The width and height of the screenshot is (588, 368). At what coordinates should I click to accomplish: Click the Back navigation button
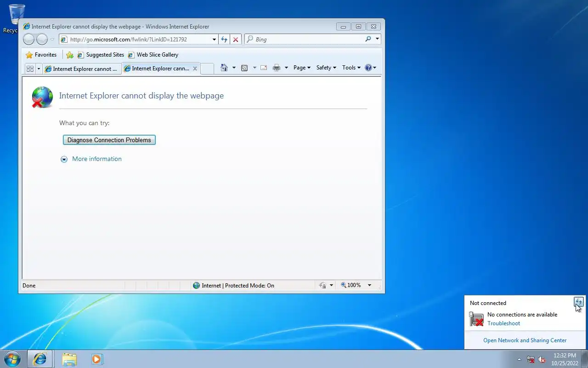point(28,40)
